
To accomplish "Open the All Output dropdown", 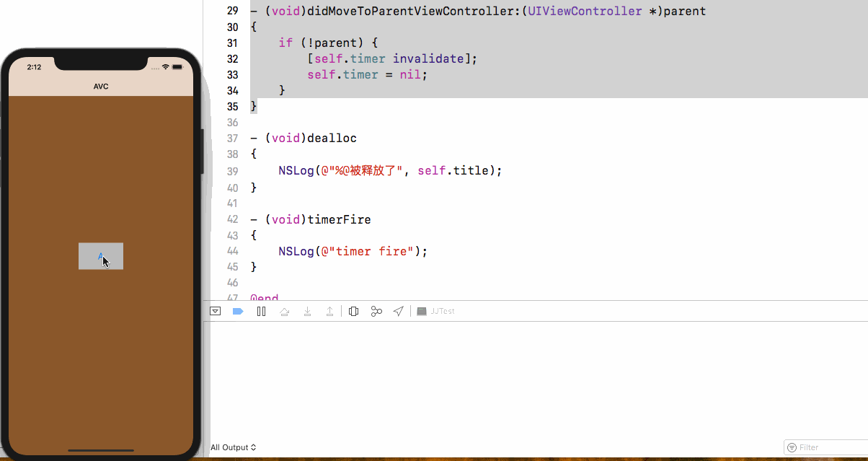I will point(233,447).
